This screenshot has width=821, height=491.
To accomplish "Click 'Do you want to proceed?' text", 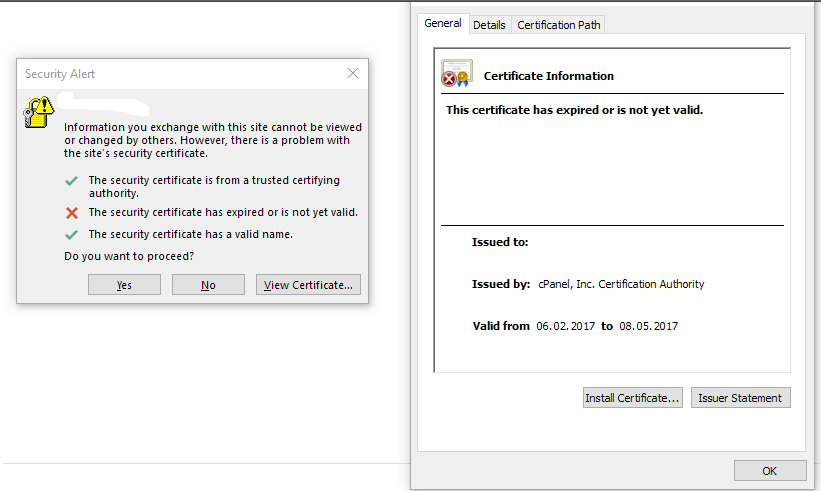I will point(129,256).
